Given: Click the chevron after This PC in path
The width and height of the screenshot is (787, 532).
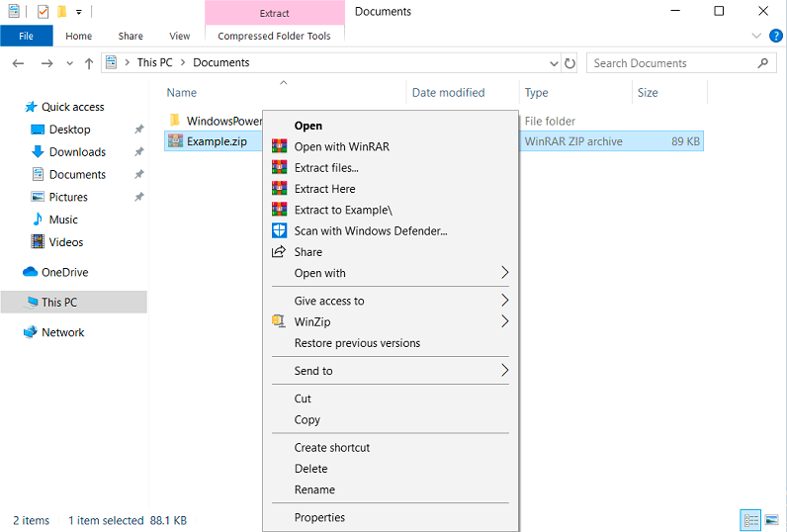Looking at the screenshot, I should click(x=183, y=62).
